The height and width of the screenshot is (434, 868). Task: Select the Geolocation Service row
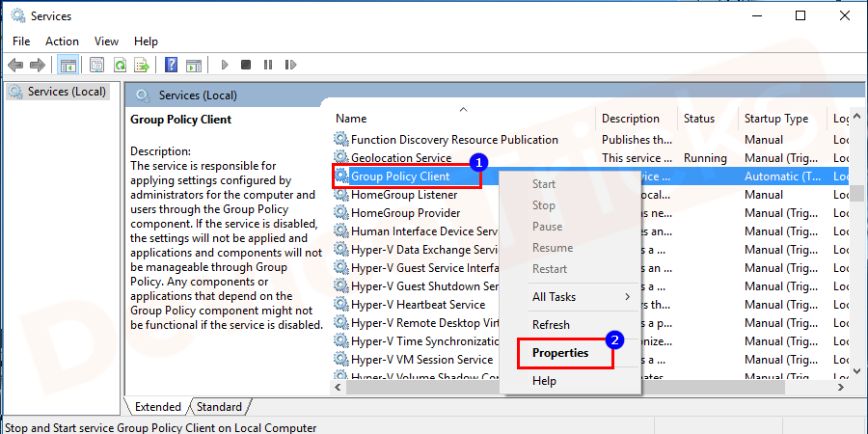pyautogui.click(x=400, y=158)
